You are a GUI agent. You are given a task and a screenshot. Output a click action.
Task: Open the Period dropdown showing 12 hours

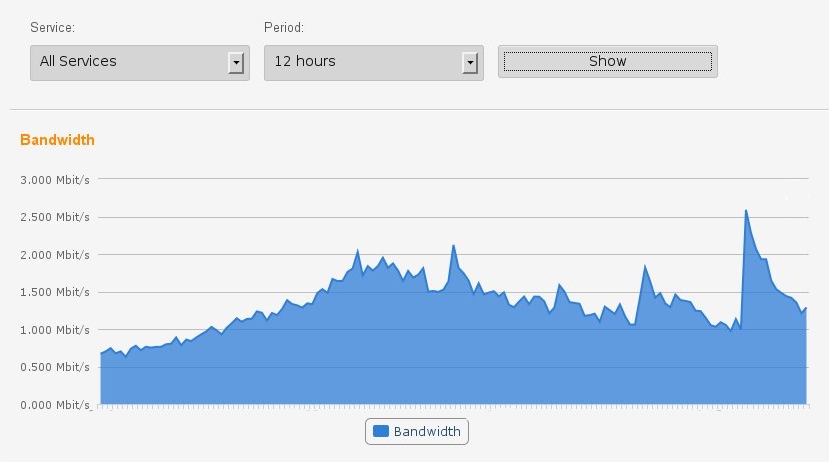tap(374, 63)
